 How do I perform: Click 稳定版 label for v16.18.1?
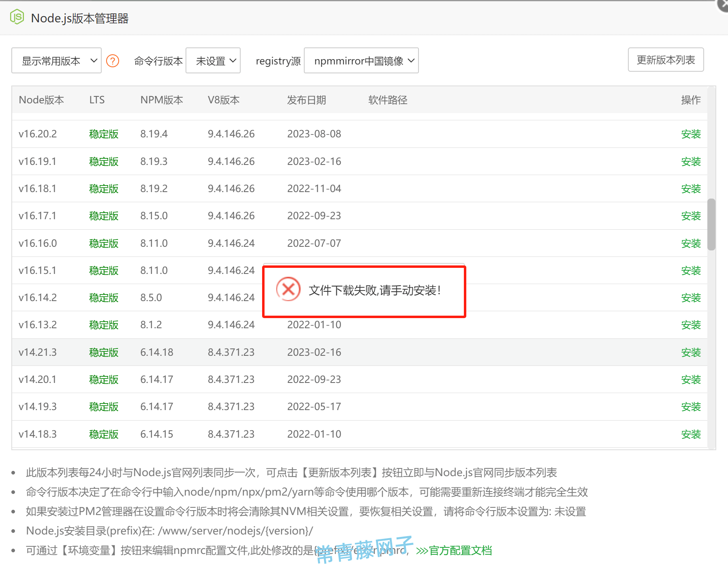click(x=103, y=188)
